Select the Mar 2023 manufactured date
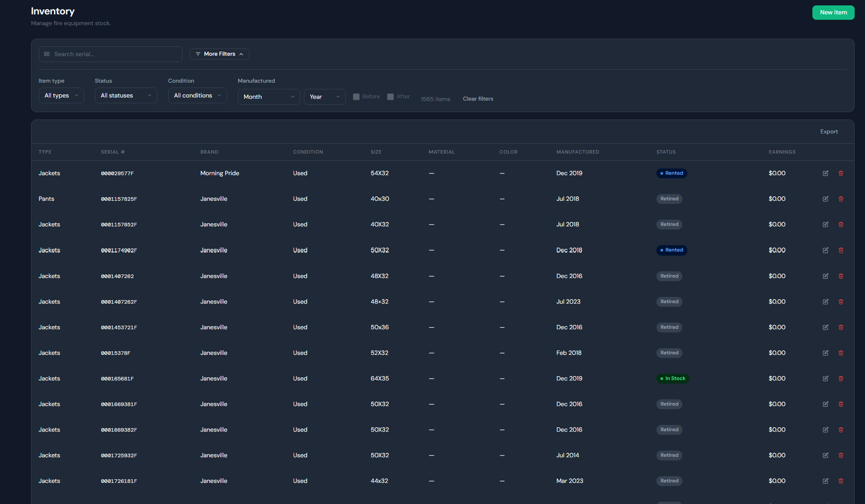Screen dimensions: 865x504 570,481
